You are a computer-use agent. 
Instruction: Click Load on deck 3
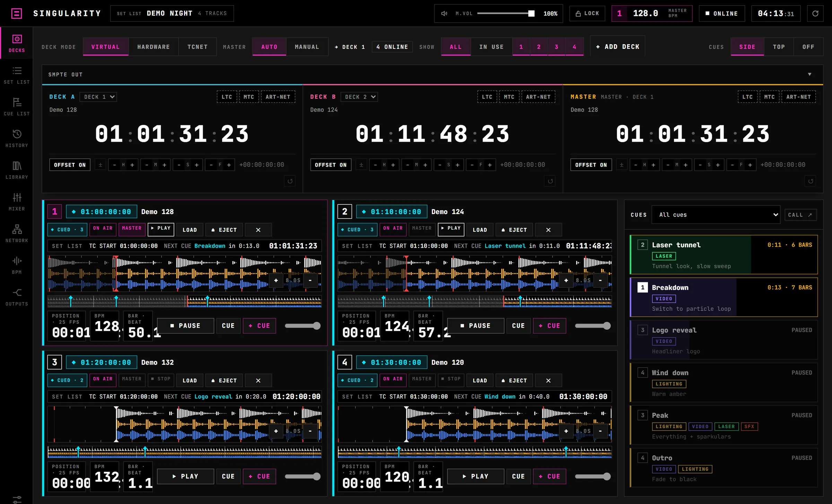pos(190,380)
